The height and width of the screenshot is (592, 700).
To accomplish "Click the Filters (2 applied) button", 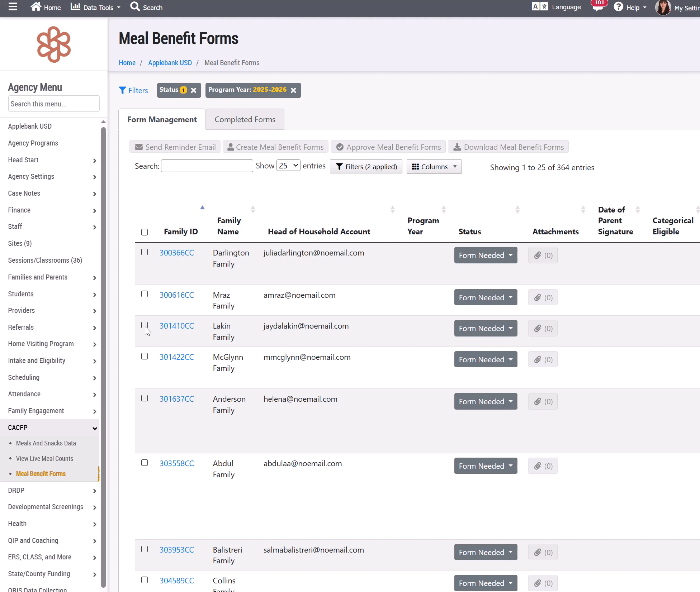I will (x=366, y=167).
